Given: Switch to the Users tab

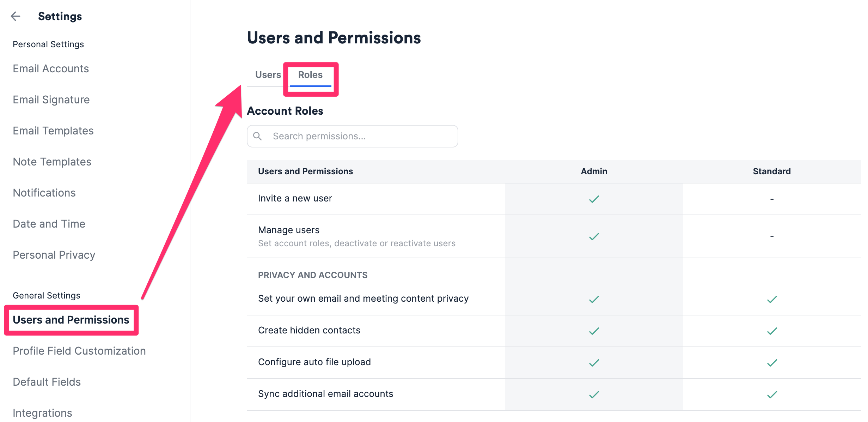Looking at the screenshot, I should click(x=268, y=74).
